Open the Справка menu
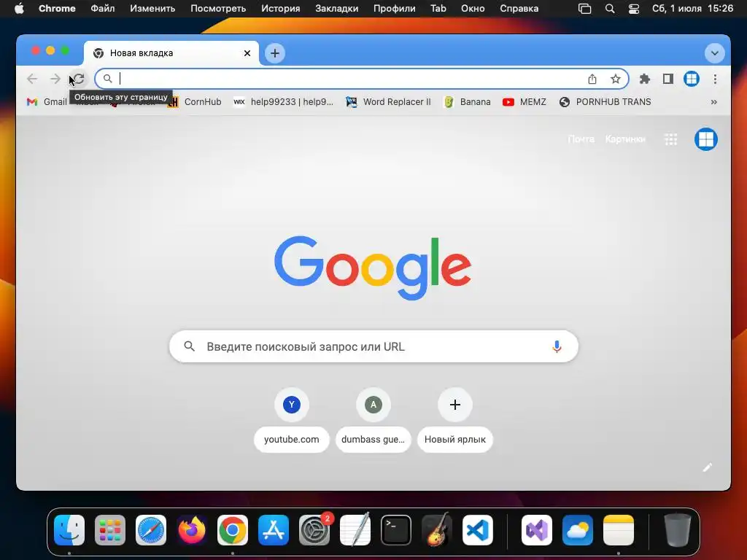 pos(519,9)
